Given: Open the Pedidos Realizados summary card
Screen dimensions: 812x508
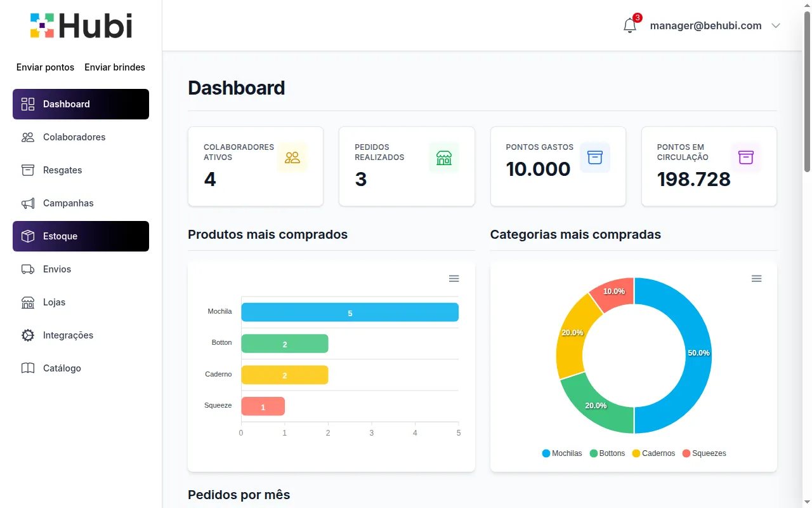Looking at the screenshot, I should tap(406, 166).
